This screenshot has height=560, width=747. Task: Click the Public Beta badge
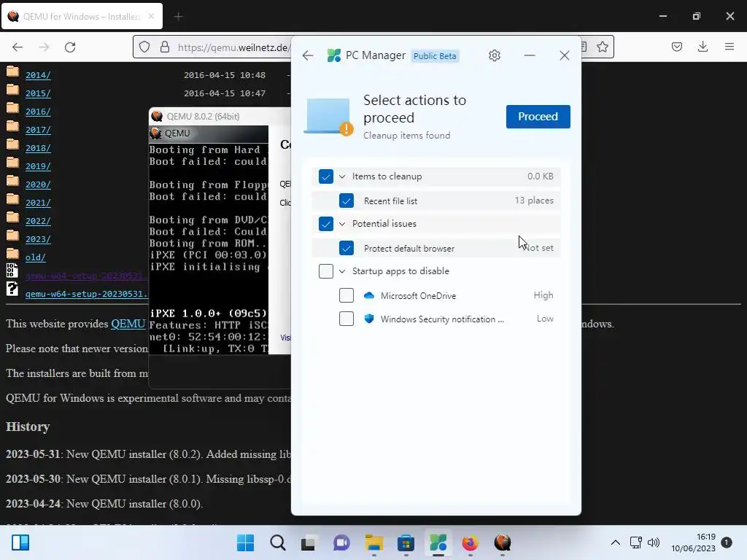(x=435, y=55)
